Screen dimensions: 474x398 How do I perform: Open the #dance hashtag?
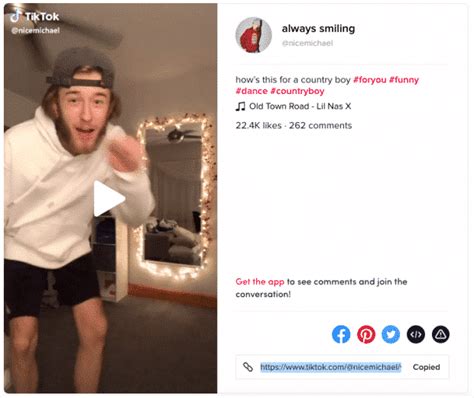point(252,91)
